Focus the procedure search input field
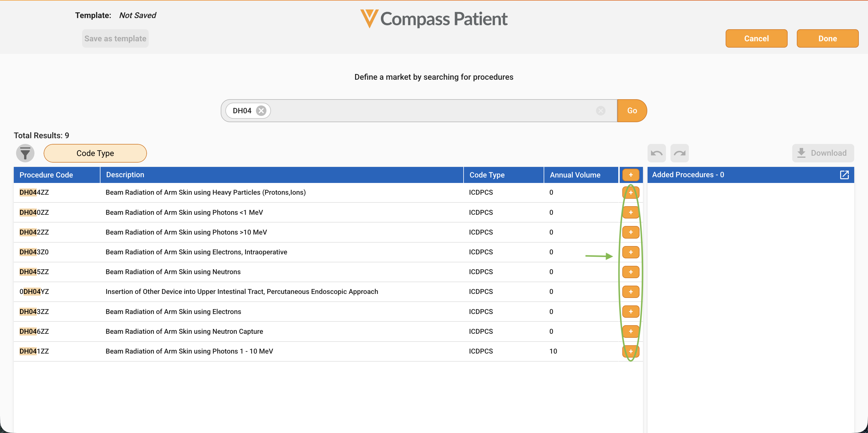 pyautogui.click(x=431, y=111)
